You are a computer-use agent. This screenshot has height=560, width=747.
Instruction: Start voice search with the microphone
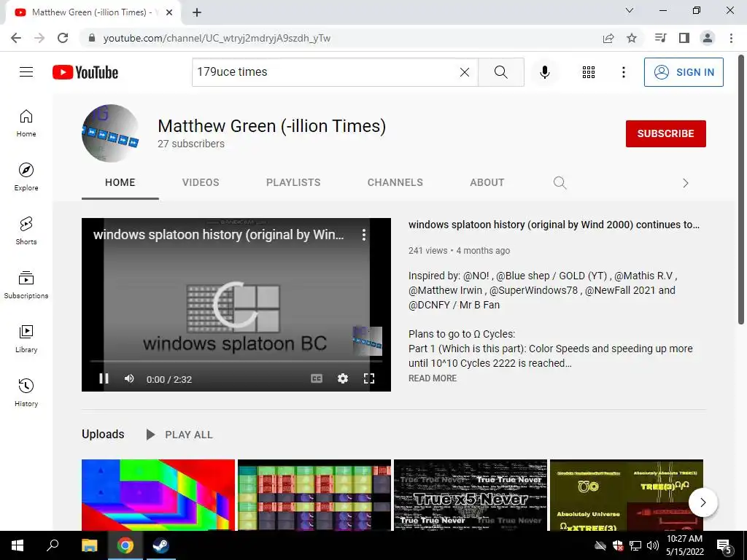[544, 72]
